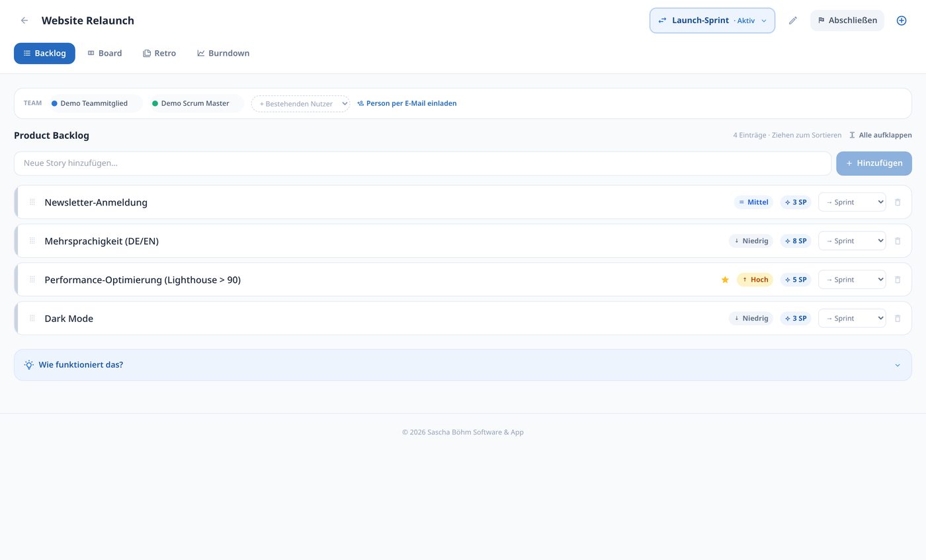
Task: Switch to the Board tab
Action: [x=105, y=54]
